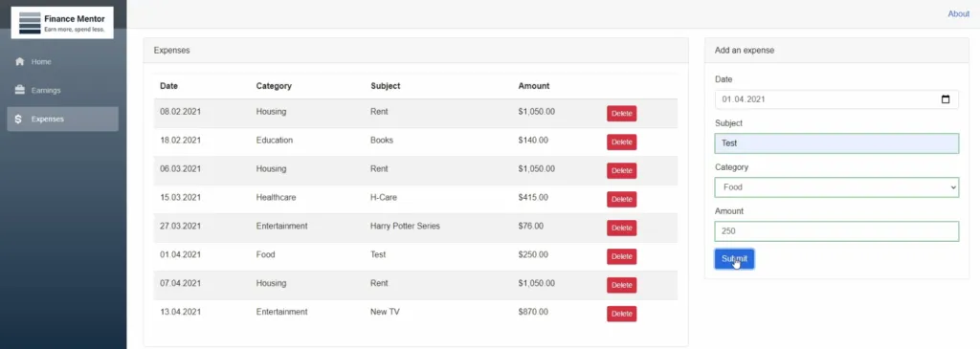Image resolution: width=980 pixels, height=349 pixels.
Task: Click the Food category cell in table
Action: click(x=266, y=254)
